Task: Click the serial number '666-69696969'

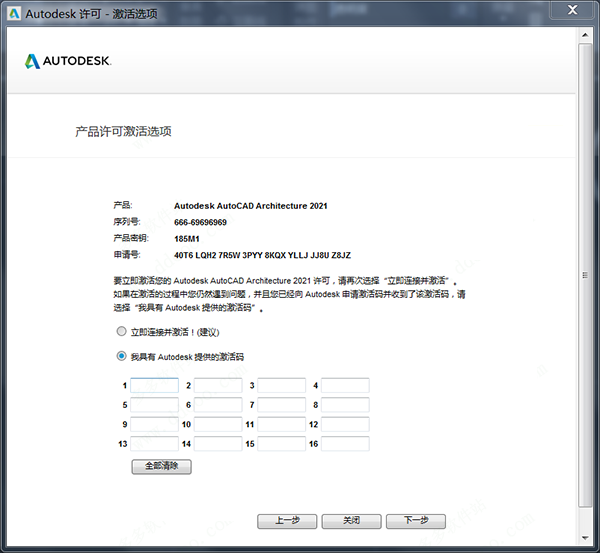Action: 200,222
